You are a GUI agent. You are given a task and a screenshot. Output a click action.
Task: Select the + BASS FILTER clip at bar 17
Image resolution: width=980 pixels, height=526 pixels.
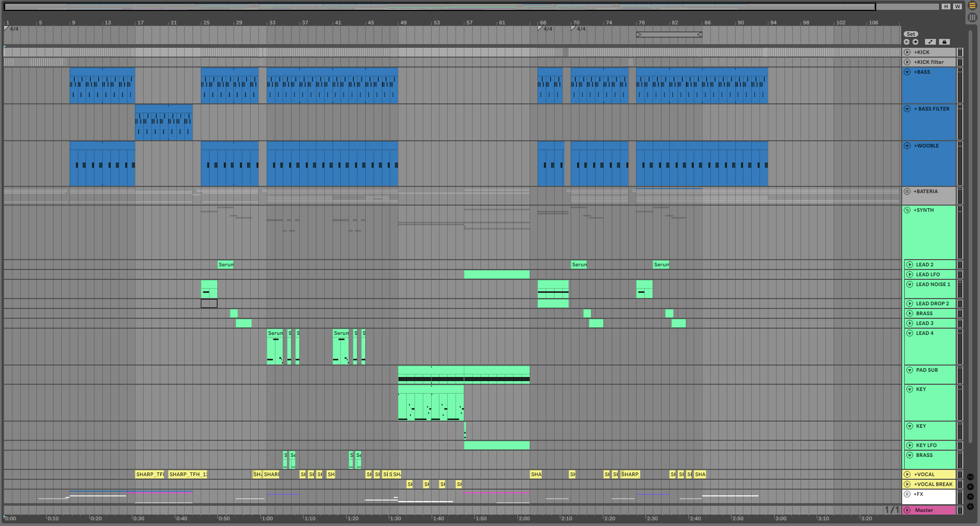(x=164, y=123)
